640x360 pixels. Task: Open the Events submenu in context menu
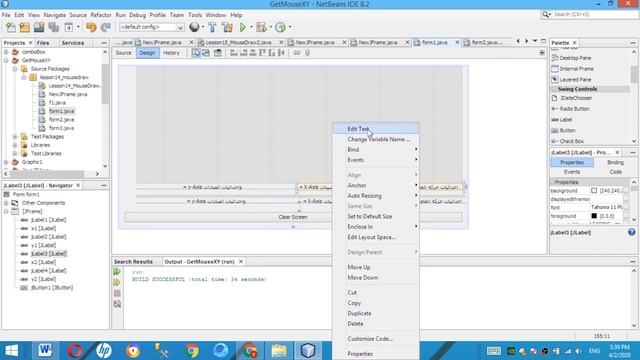pyautogui.click(x=375, y=160)
